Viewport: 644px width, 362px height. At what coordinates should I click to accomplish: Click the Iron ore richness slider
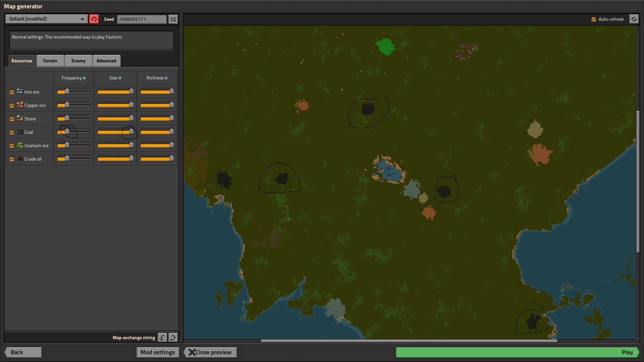coord(157,91)
